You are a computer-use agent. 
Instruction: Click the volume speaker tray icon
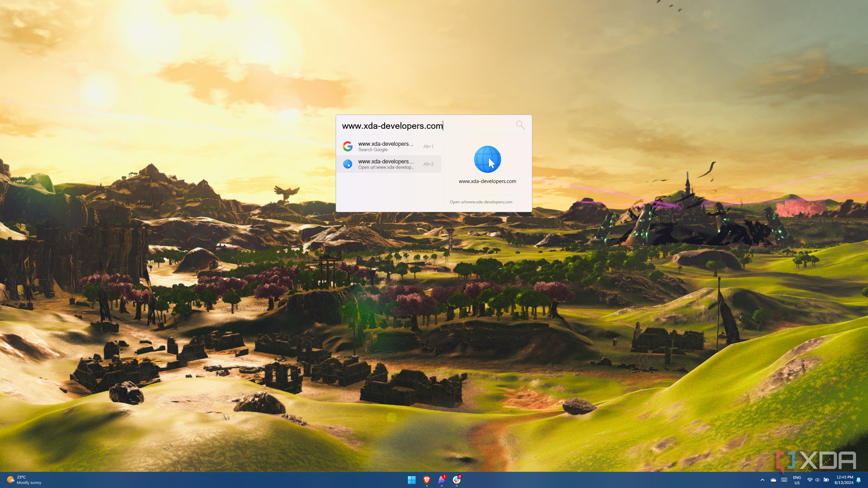[x=817, y=480]
